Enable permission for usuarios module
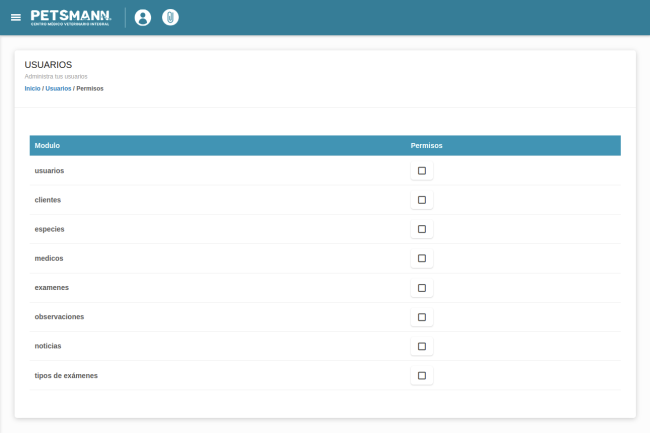Viewport: 650px width, 433px height. pyautogui.click(x=421, y=171)
